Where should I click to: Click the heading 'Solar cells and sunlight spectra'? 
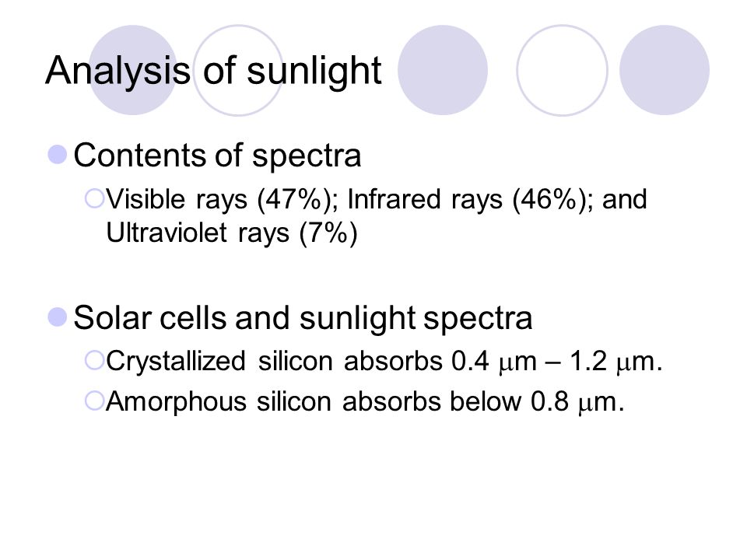click(x=303, y=319)
